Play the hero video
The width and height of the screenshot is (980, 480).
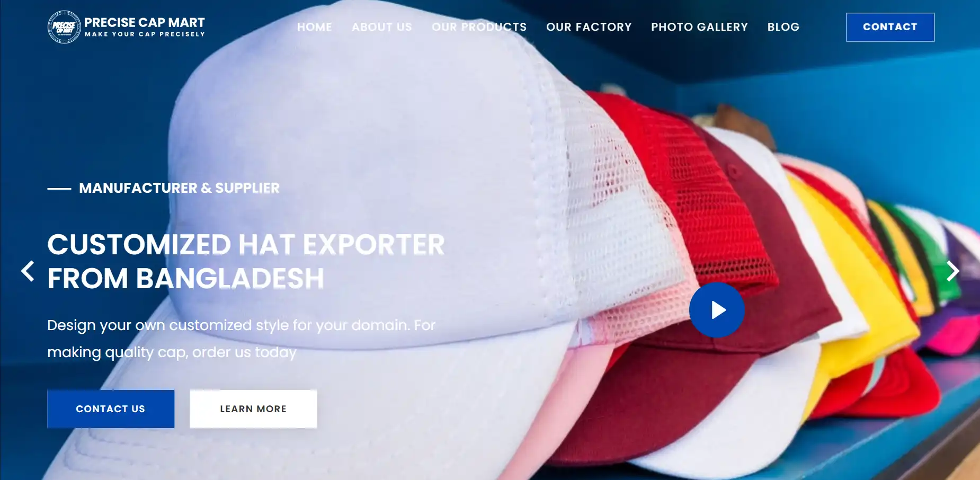[x=717, y=310]
